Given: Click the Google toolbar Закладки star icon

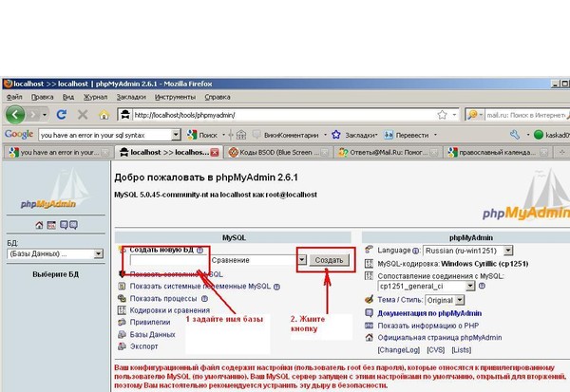Looking at the screenshot, I should tap(336, 135).
